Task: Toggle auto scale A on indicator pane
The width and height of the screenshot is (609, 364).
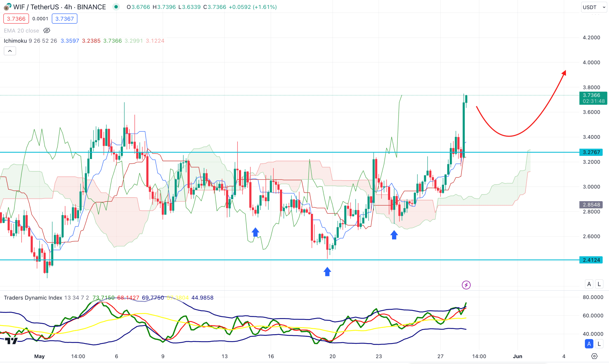Action: click(589, 343)
